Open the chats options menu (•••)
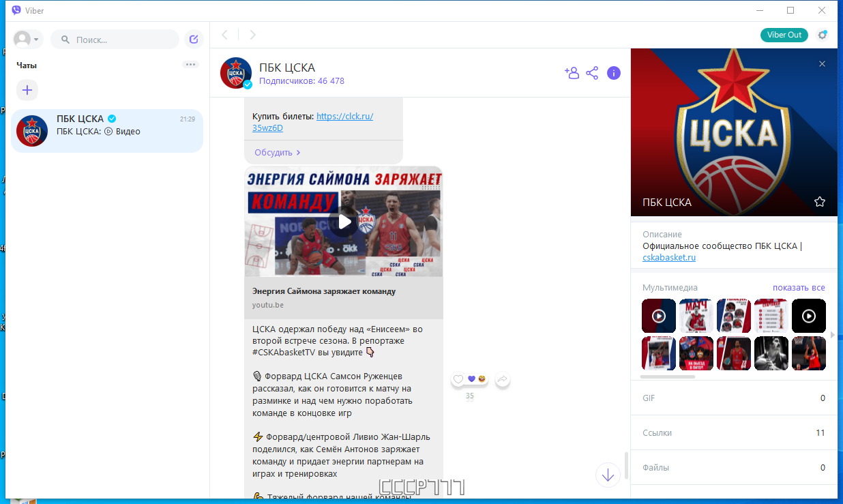 (x=190, y=63)
